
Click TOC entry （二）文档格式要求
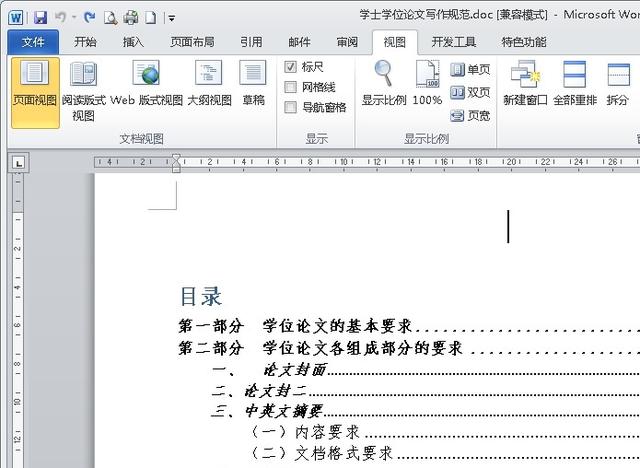(x=322, y=453)
